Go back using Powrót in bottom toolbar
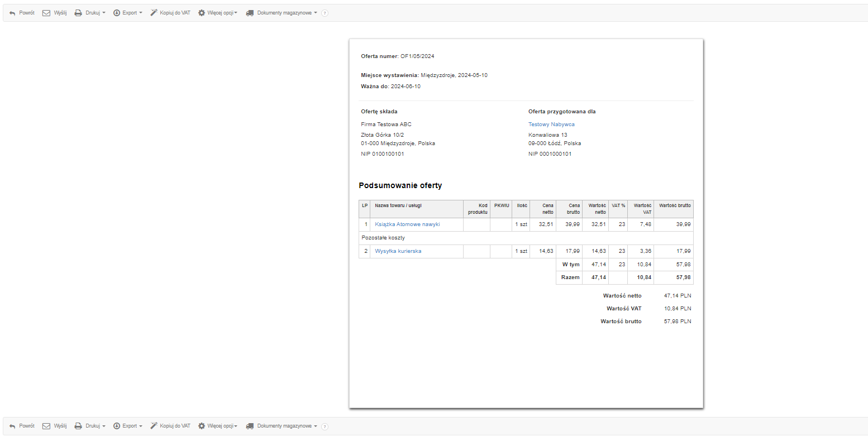 22,426
